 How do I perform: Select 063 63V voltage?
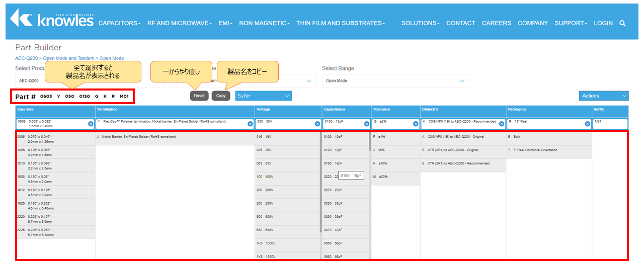pos(287,165)
